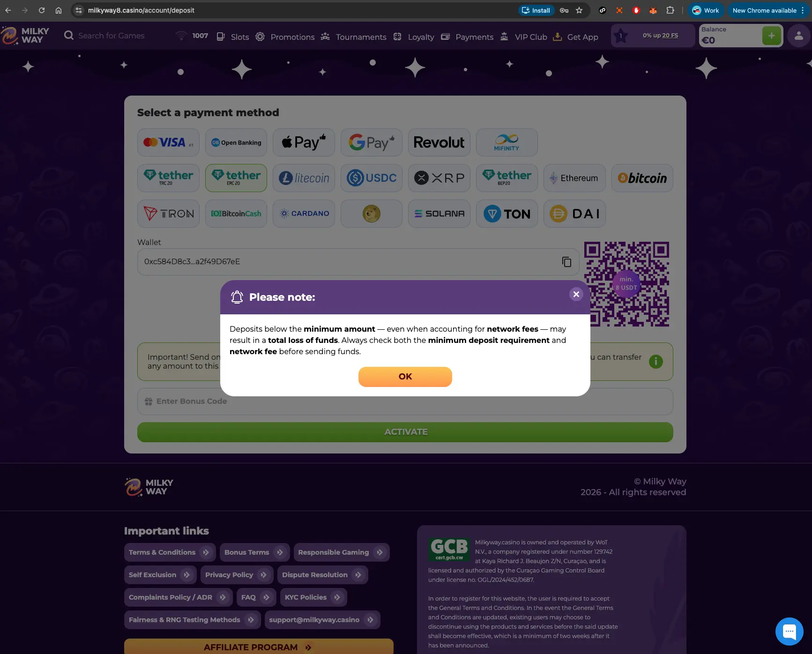812x654 pixels.
Task: Choose Solana payment method
Action: (x=439, y=214)
